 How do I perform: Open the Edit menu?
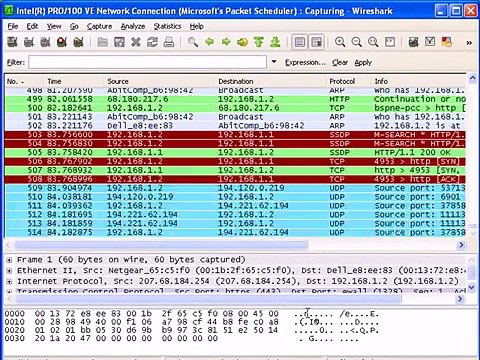32,26
